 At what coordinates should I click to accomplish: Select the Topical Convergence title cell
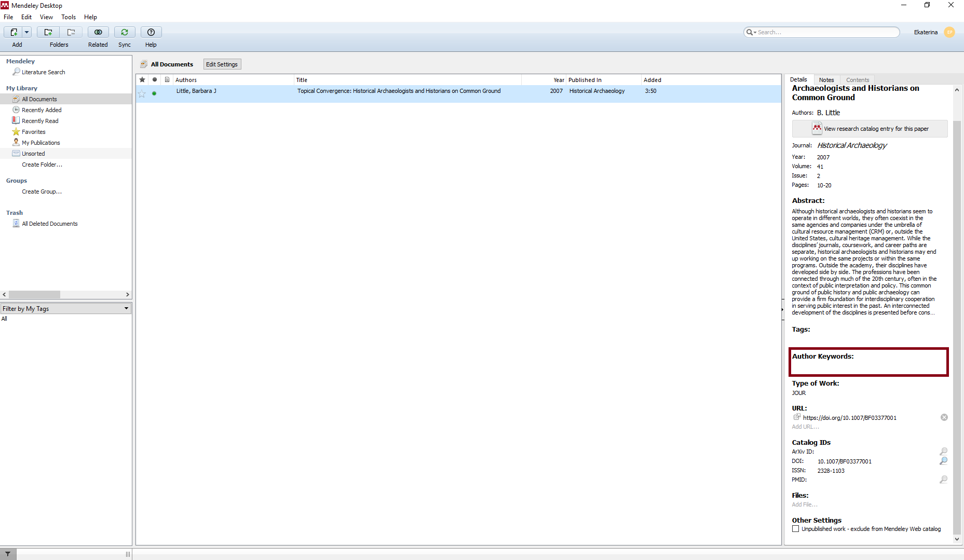399,91
